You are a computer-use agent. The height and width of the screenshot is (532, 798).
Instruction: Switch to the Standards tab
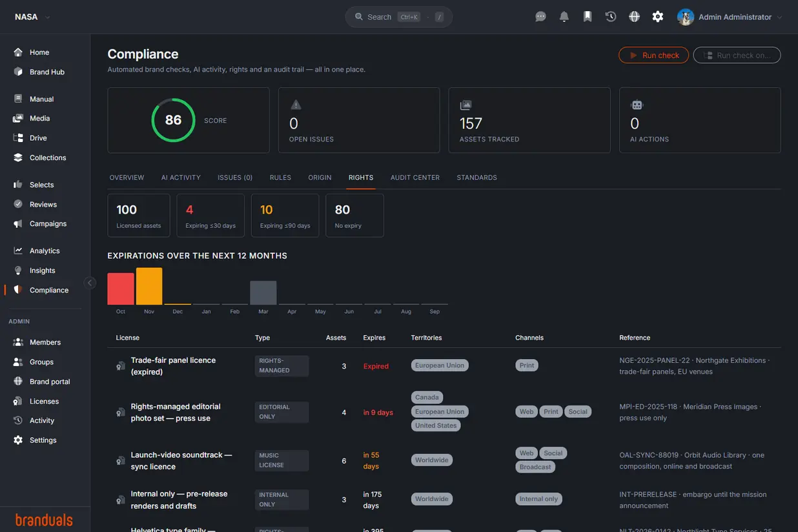click(476, 178)
